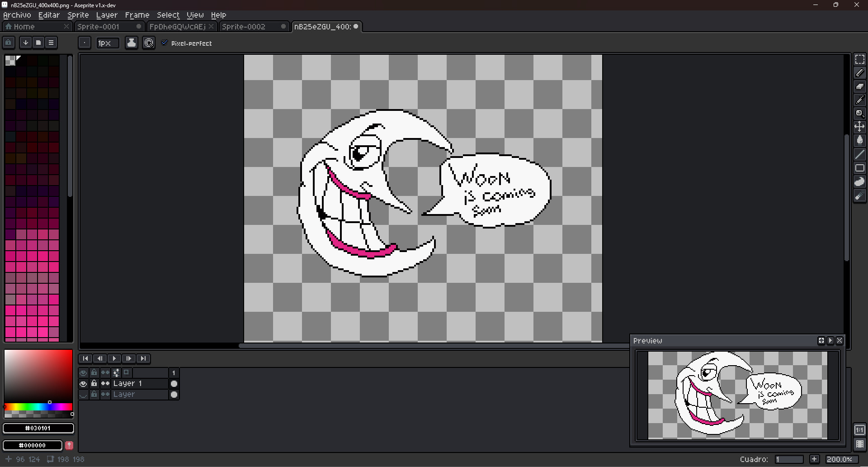Click the plus button beside Cuadro field

click(x=814, y=459)
